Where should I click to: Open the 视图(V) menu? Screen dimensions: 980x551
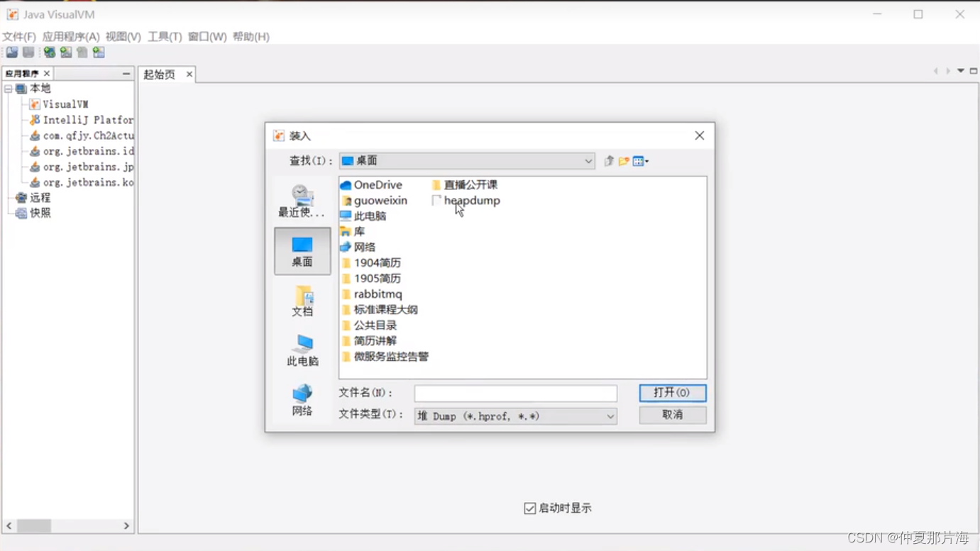(x=123, y=37)
